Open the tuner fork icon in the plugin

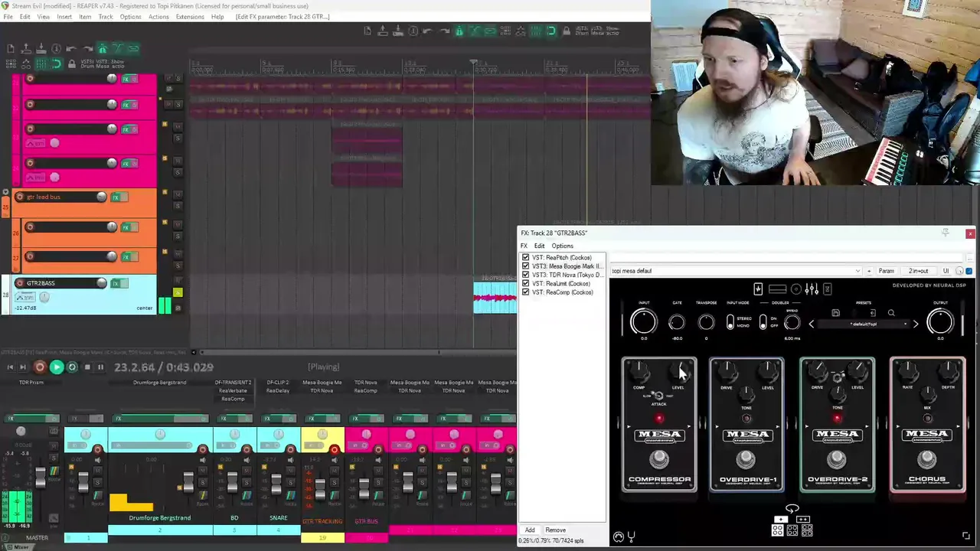[x=632, y=536]
